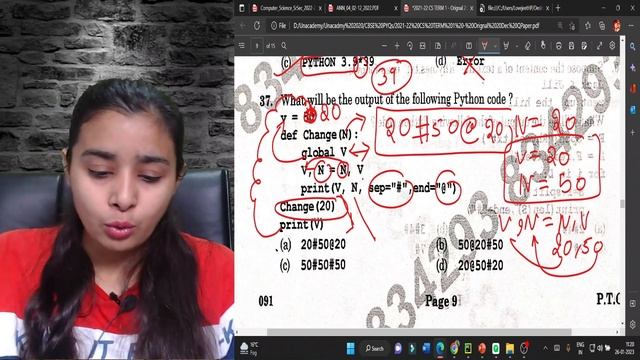Viewport: 640px width, 360px height.
Task: Click the PDF vertical scrollbar thumb
Action: tap(622, 203)
